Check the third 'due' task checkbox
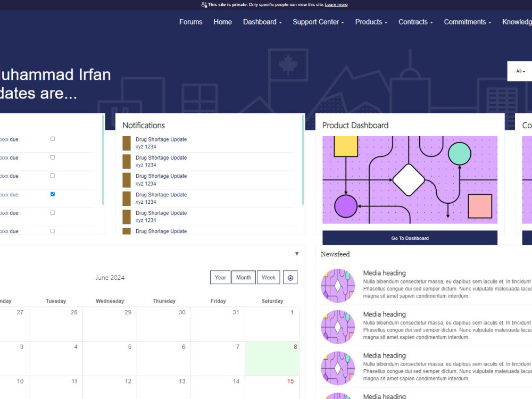This screenshot has height=399, width=532. point(53,176)
